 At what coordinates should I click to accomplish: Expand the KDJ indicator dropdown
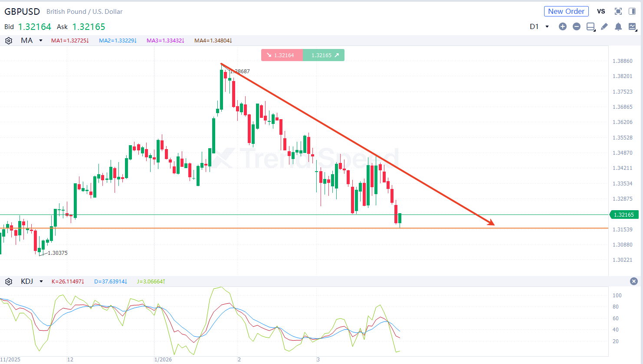[x=41, y=282]
